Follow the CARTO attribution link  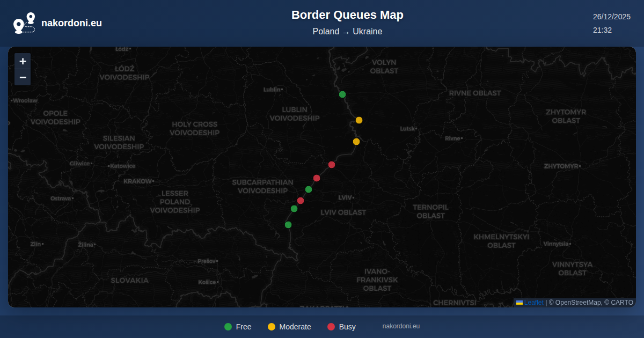[x=623, y=303]
